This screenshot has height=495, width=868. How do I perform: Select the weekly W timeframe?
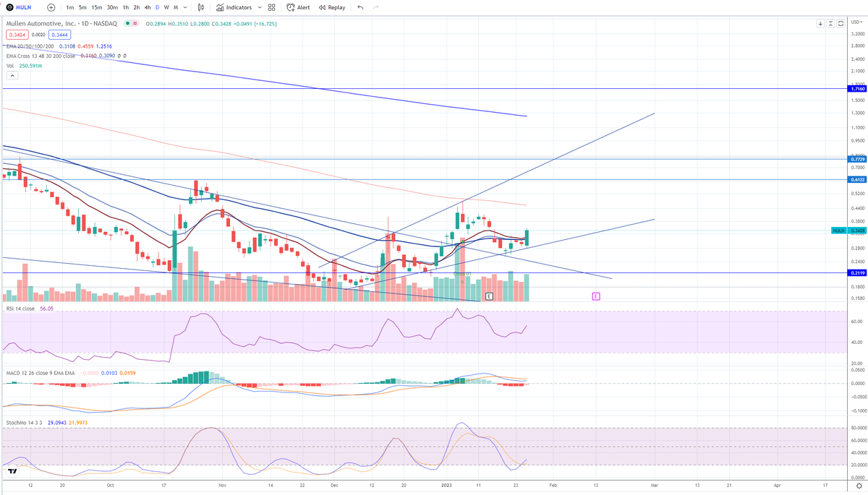(x=166, y=7)
